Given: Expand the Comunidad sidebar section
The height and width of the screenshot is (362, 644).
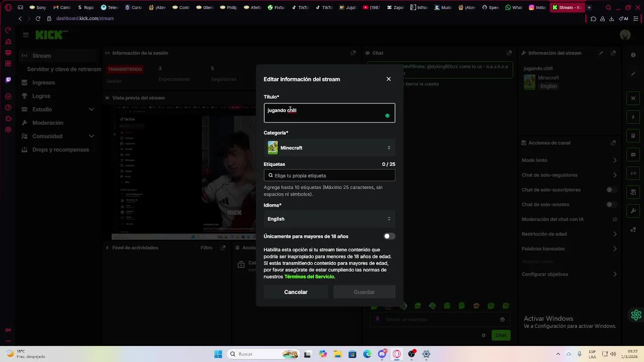Looking at the screenshot, I should (x=57, y=136).
